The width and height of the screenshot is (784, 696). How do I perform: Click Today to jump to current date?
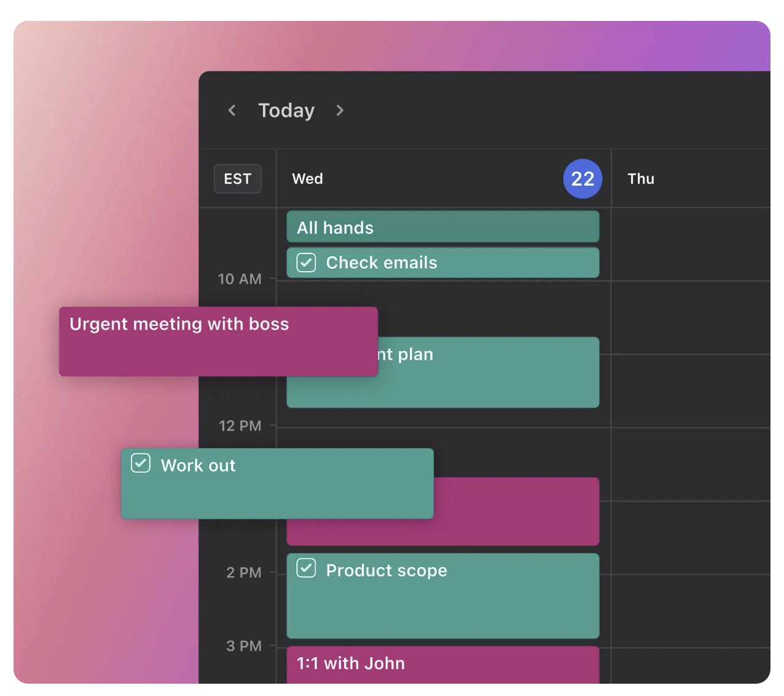(286, 111)
